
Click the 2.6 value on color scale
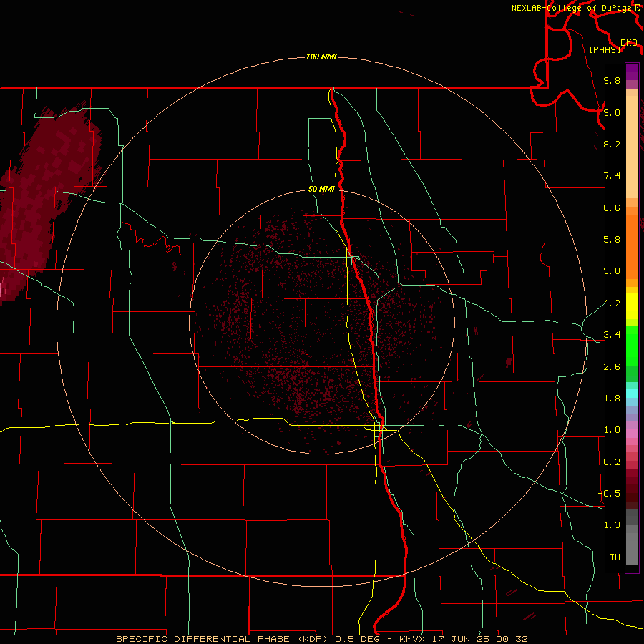612,367
